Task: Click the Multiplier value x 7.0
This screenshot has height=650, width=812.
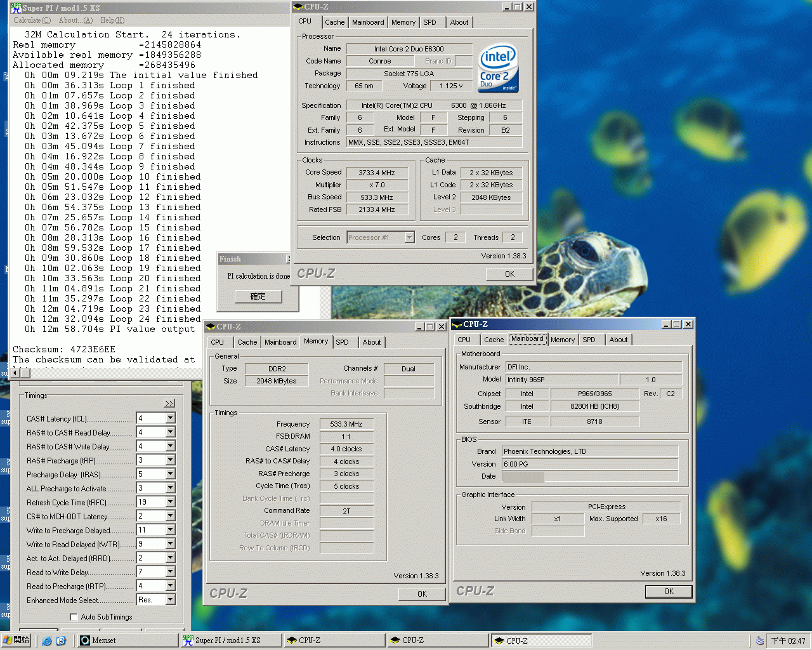Action: pos(377,185)
